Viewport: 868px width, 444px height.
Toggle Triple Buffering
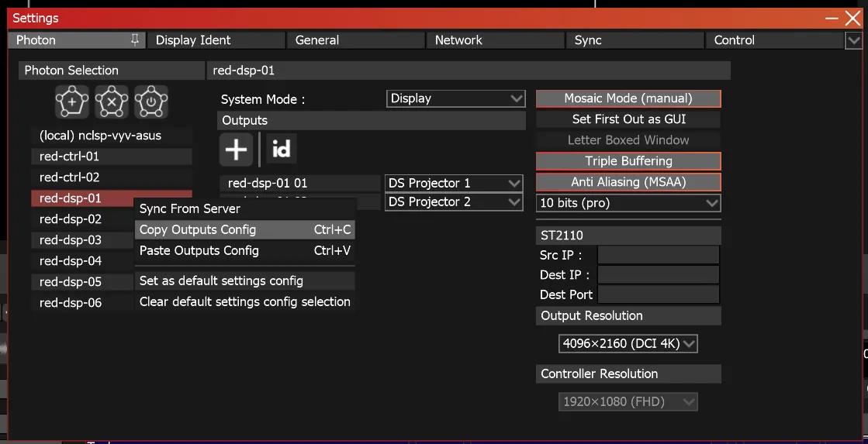click(x=628, y=161)
